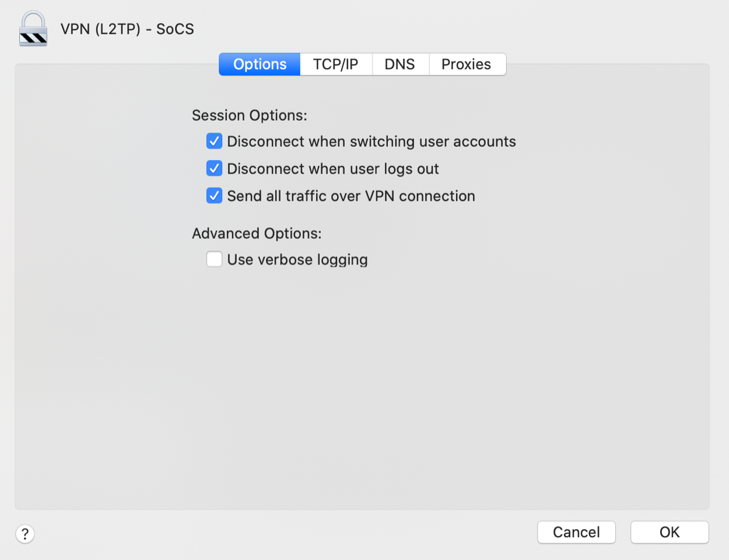Open help with the question mark button

[25, 534]
